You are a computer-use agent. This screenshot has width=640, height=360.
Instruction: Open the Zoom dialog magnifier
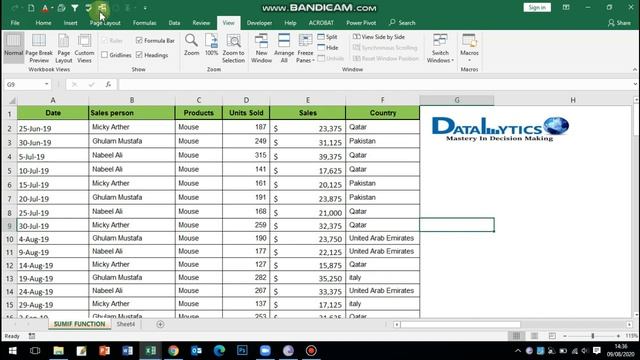[191, 45]
